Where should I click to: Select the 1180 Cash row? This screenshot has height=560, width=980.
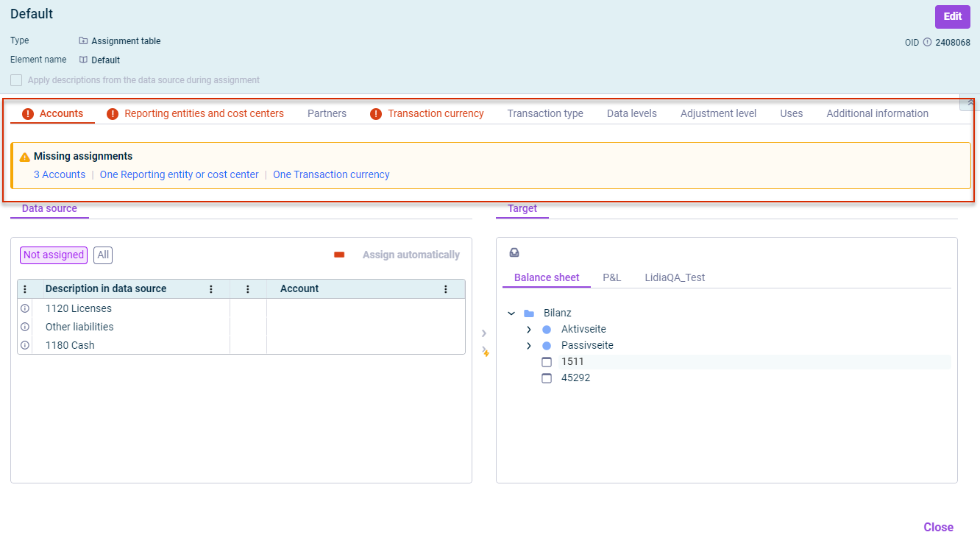(241, 345)
